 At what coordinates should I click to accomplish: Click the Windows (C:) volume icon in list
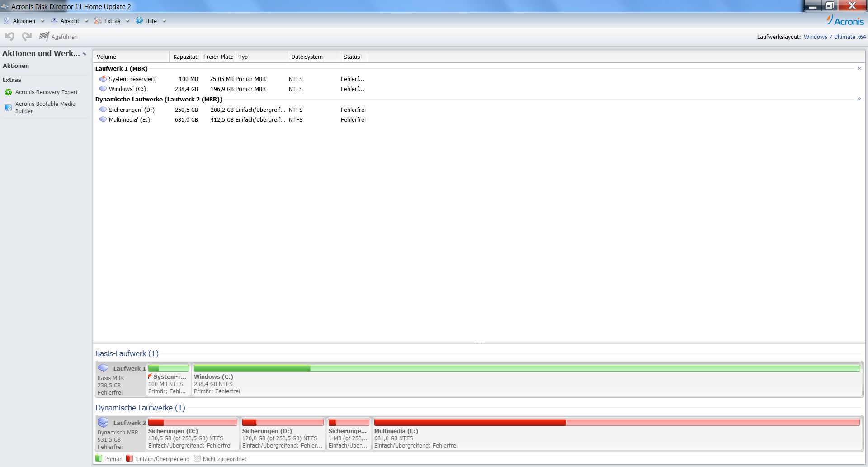coord(103,89)
